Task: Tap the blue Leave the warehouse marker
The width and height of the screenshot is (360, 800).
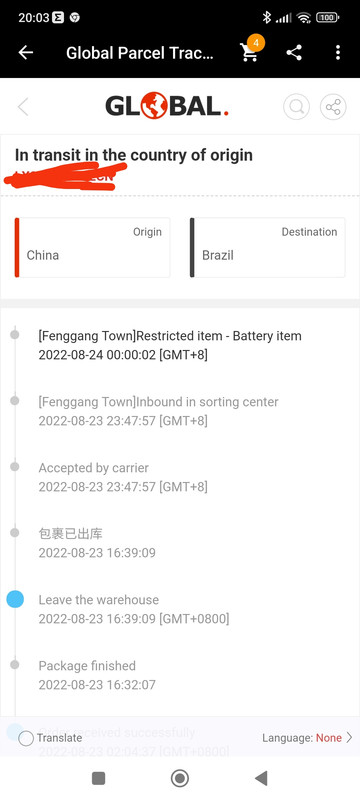Action: [x=15, y=600]
